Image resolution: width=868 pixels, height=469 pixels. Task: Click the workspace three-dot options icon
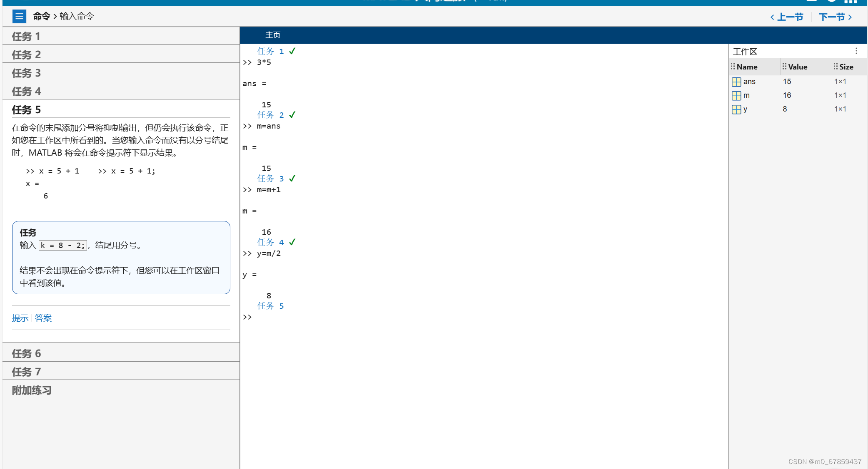coord(856,51)
